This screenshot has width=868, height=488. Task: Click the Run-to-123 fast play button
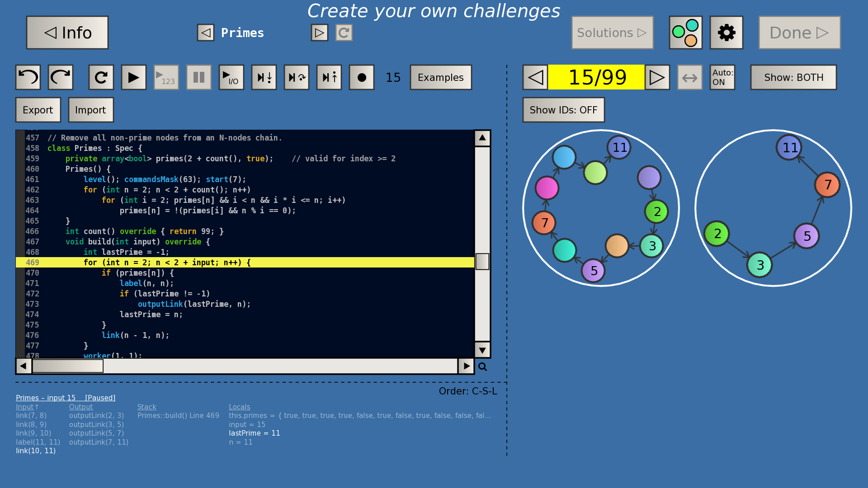pos(166,77)
